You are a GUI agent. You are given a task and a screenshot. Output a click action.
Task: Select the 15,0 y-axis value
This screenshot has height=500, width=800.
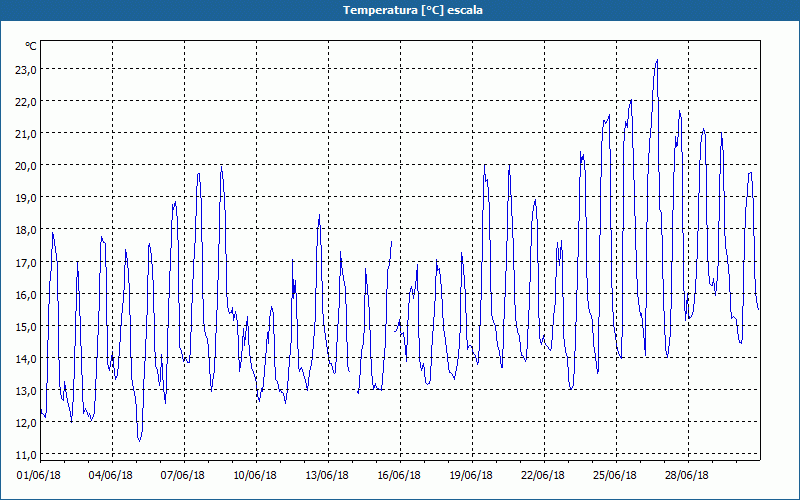tap(26, 327)
